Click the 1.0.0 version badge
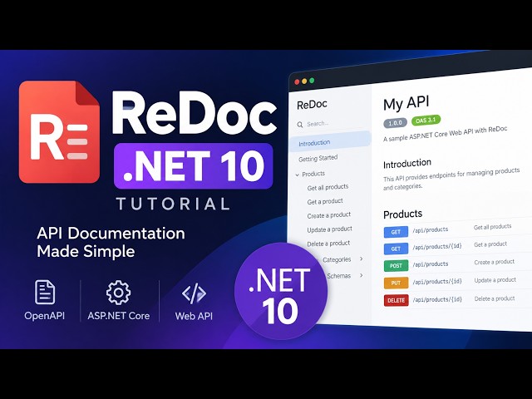Image resolution: width=532 pixels, height=399 pixels. click(396, 123)
